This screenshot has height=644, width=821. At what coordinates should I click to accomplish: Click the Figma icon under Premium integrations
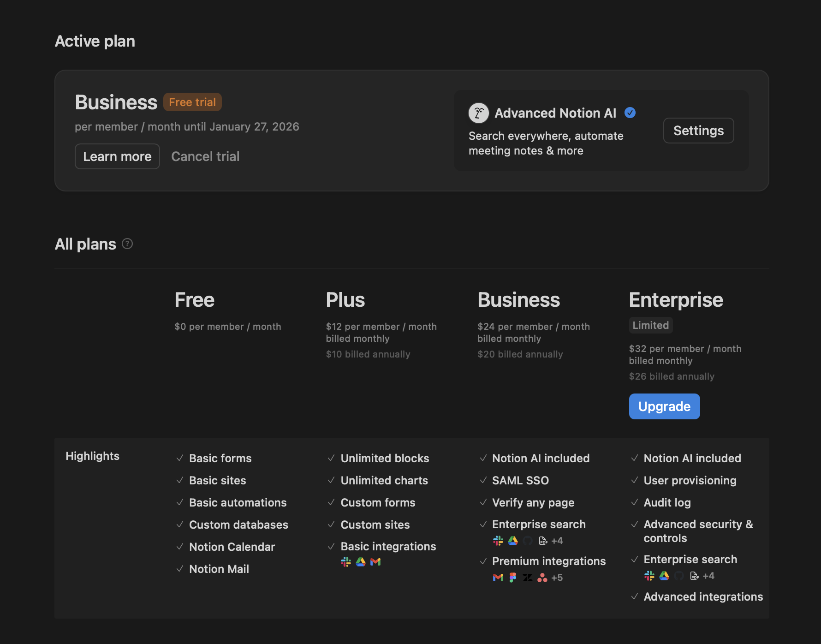point(512,577)
